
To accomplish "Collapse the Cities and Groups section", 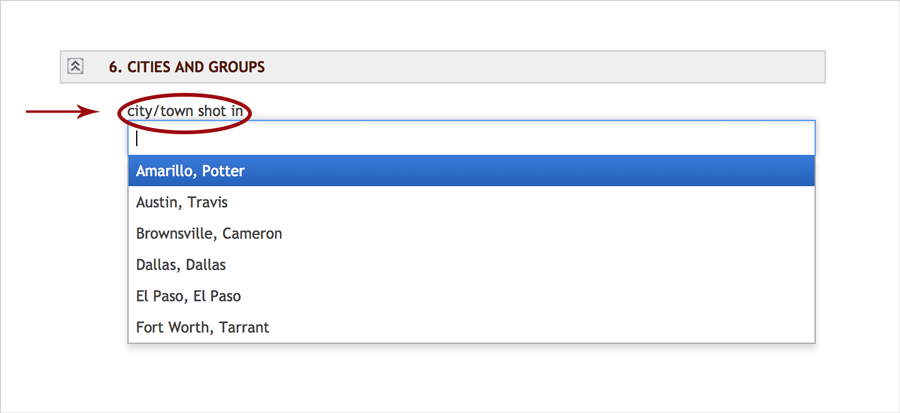I will point(75,67).
